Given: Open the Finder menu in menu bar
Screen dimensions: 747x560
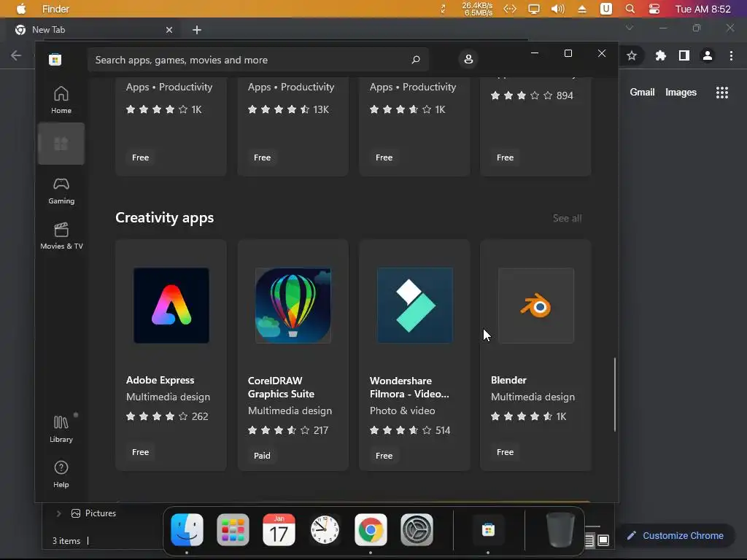Looking at the screenshot, I should tap(55, 9).
